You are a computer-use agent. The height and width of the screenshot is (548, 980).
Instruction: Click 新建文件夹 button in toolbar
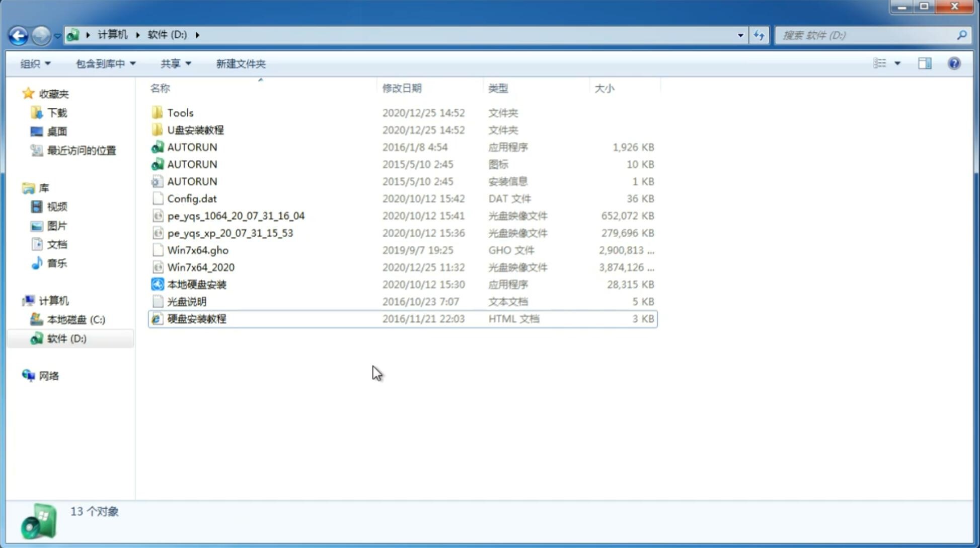click(241, 63)
